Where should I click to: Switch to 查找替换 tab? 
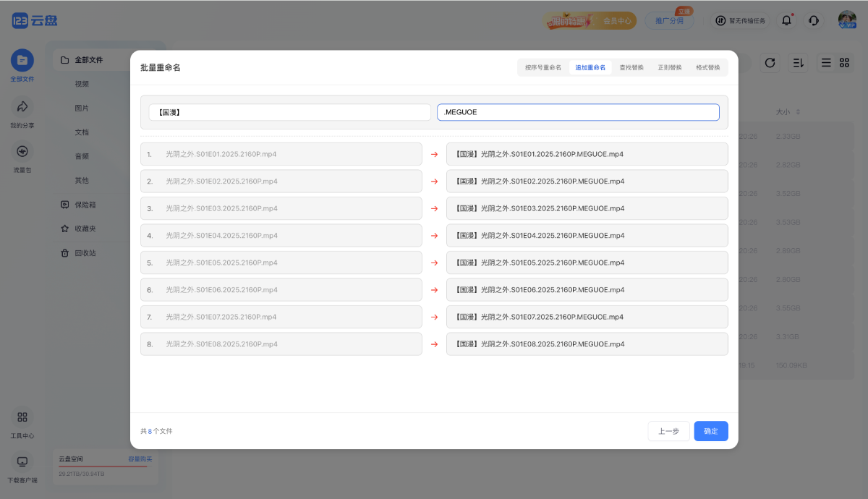tap(631, 67)
